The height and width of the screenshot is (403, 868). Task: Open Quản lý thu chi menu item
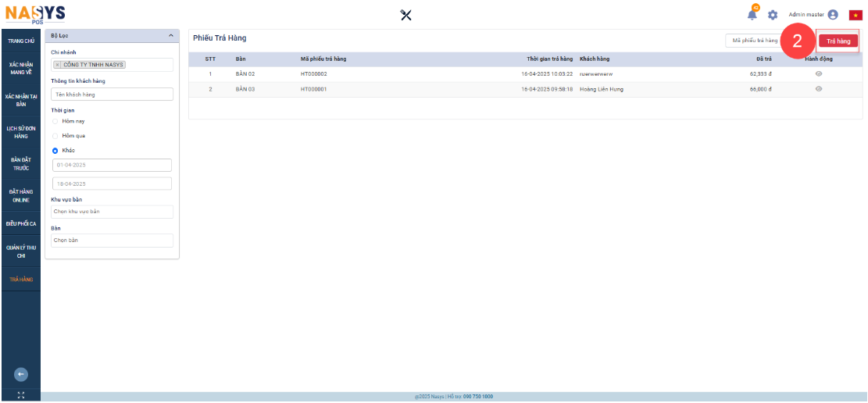pyautogui.click(x=21, y=251)
